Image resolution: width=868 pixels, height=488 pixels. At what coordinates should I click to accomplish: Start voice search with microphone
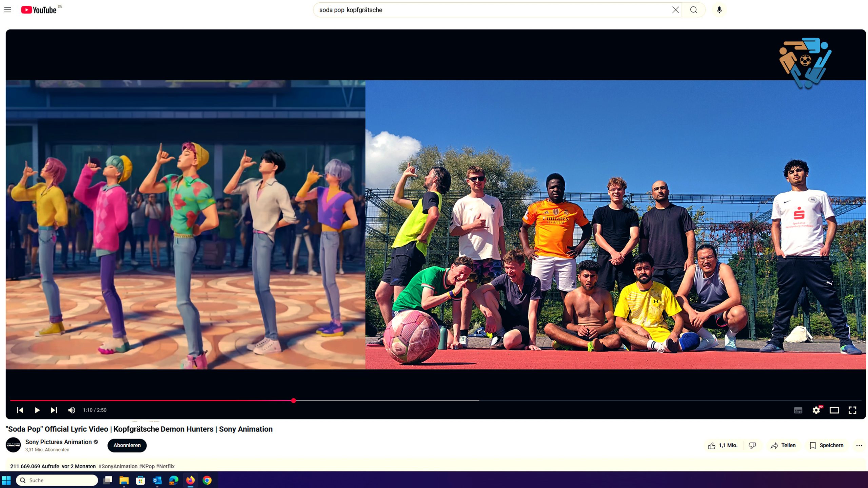point(719,10)
